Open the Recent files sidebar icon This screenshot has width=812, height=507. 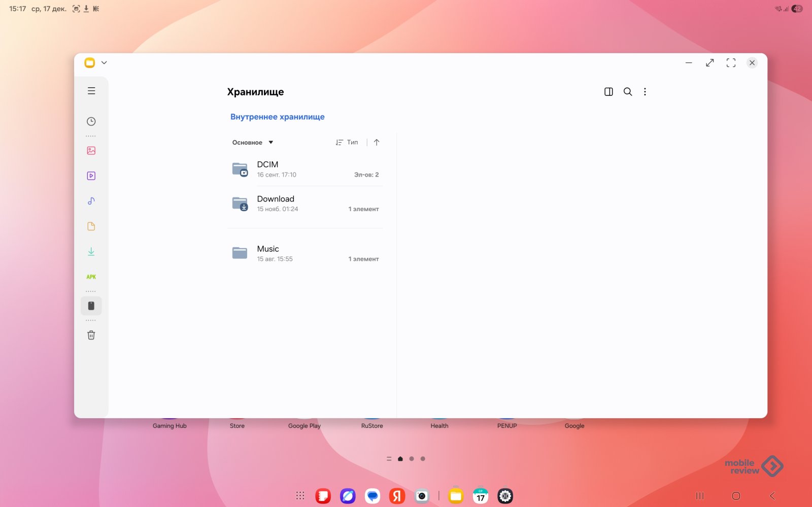click(91, 121)
